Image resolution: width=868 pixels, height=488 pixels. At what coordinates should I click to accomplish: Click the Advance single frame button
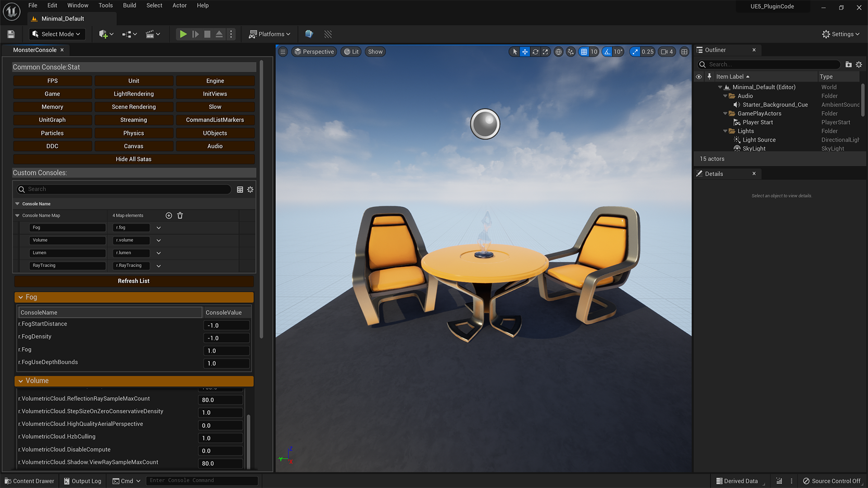click(x=195, y=34)
